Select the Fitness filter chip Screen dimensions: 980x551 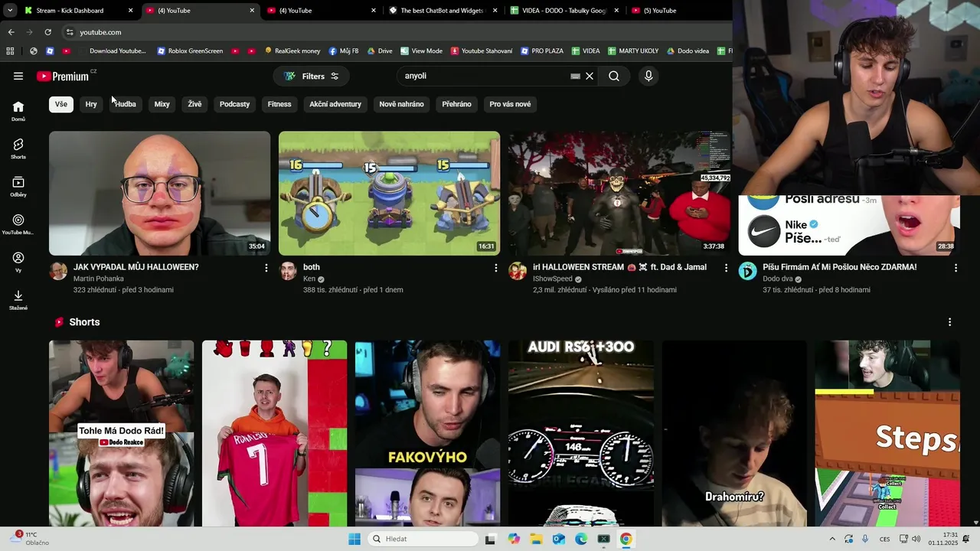coord(279,104)
